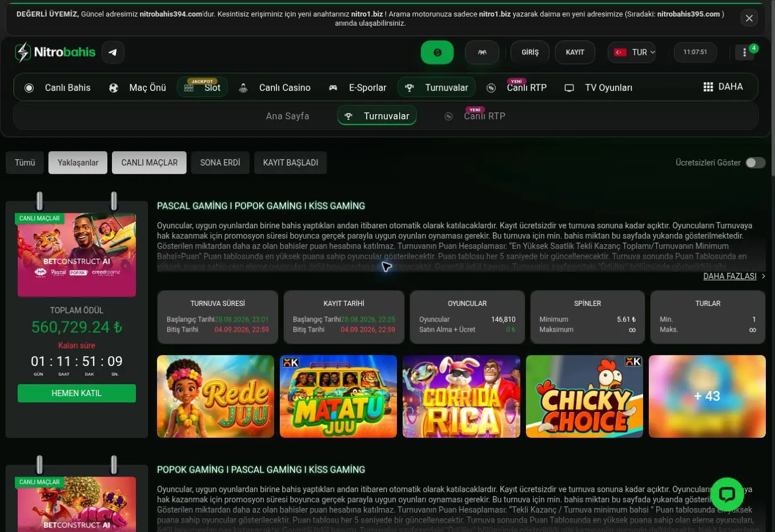This screenshot has width=775, height=532.
Task: Open the Corrida Rica game thumbnail
Action: [461, 397]
